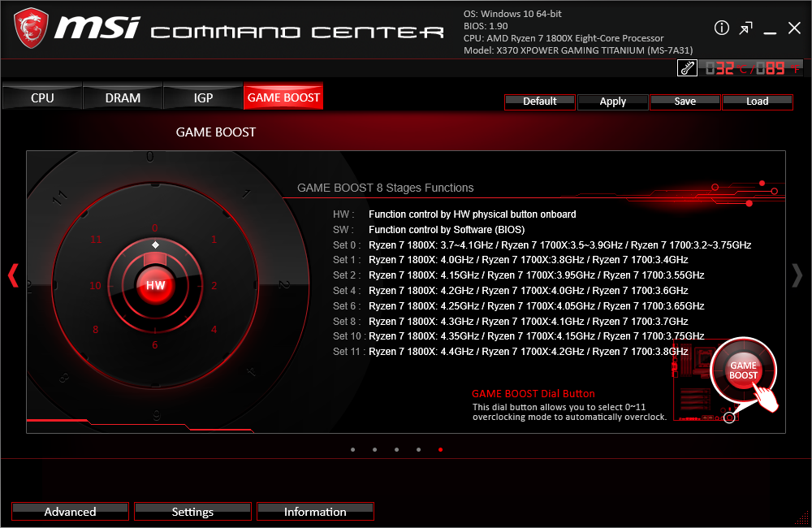Apply the current settings
Image resolution: width=812 pixels, height=528 pixels.
tap(612, 102)
